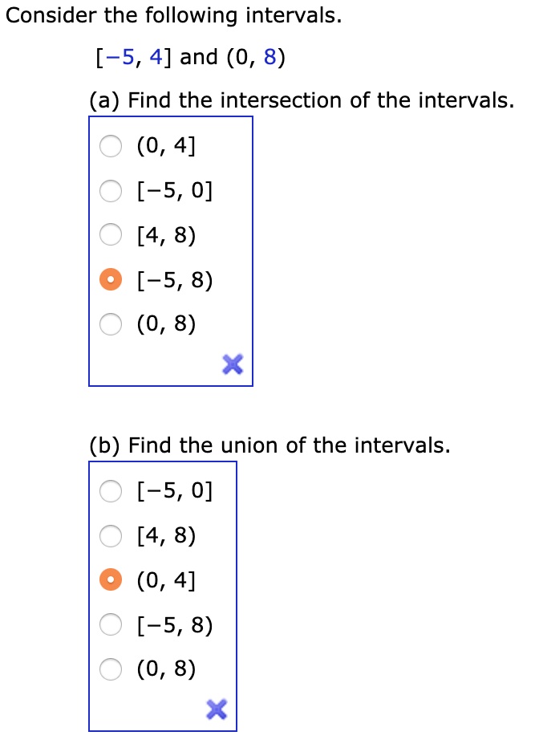Viewport: 539px width, 756px height.
Task: Choose [−5, 0] radio in union question
Action: coord(111,490)
